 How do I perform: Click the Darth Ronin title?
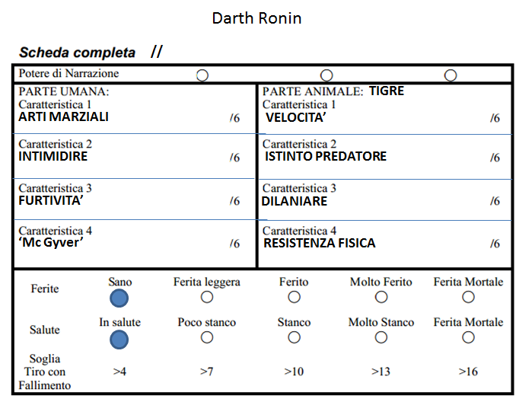tap(256, 18)
